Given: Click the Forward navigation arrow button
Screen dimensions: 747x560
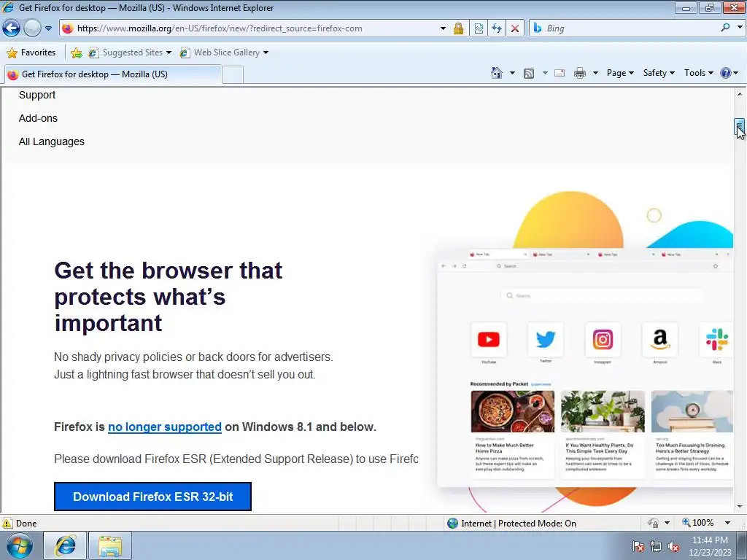Looking at the screenshot, I should click(32, 28).
